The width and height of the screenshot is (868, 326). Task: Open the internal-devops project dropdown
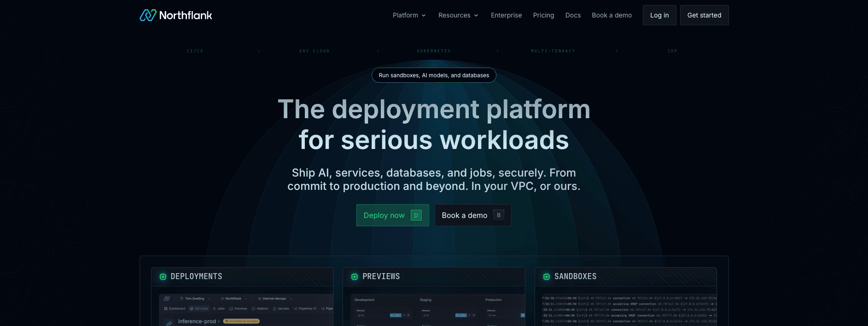click(x=275, y=298)
